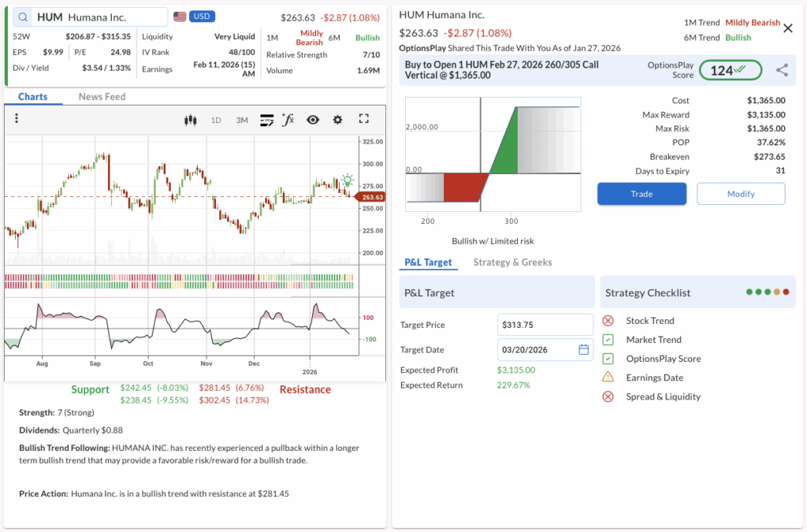The width and height of the screenshot is (807, 532).
Task: Click the Target Price input field
Action: click(x=545, y=325)
